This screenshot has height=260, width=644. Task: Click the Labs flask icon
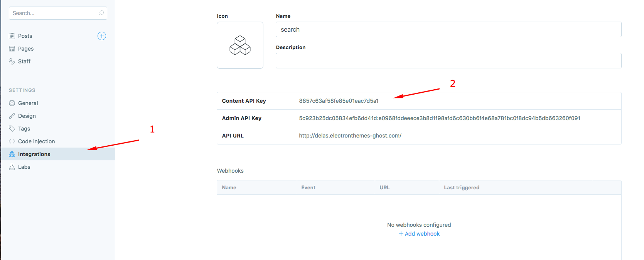coord(12,167)
